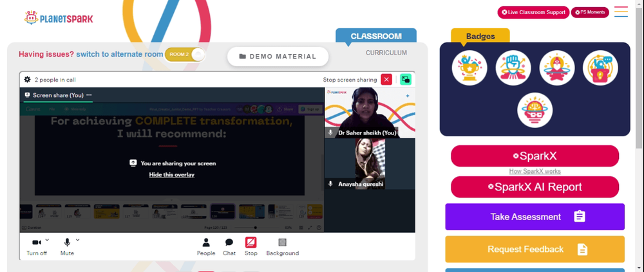Select highlighted slide 120 thumbnail
The width and height of the screenshot is (644, 272).
[223, 212]
